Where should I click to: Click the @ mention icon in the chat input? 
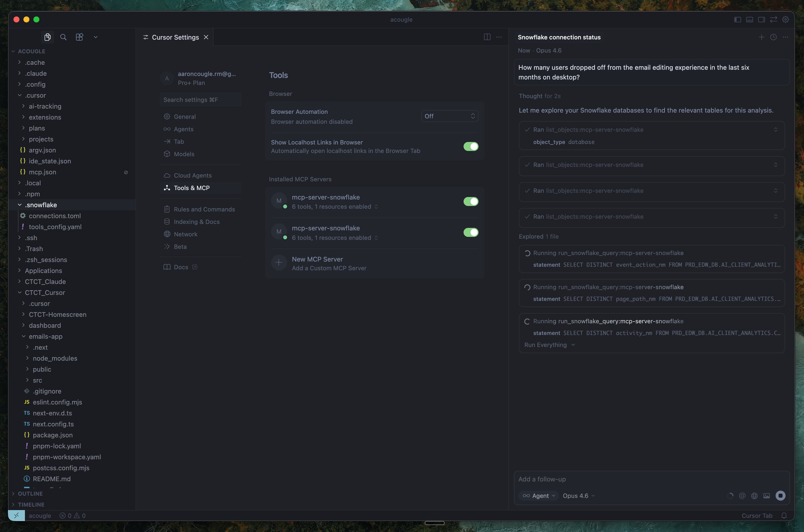[742, 496]
